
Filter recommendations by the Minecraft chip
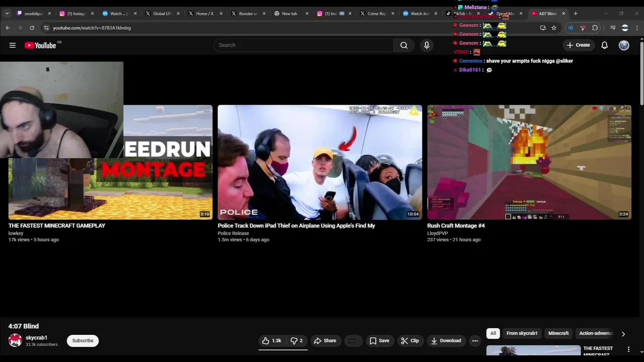click(x=558, y=333)
